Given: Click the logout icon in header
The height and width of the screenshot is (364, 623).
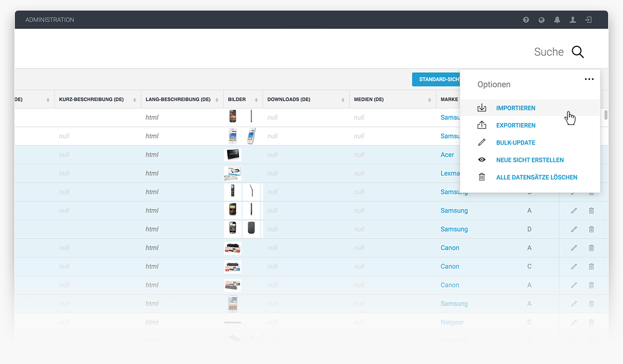Looking at the screenshot, I should [x=588, y=20].
